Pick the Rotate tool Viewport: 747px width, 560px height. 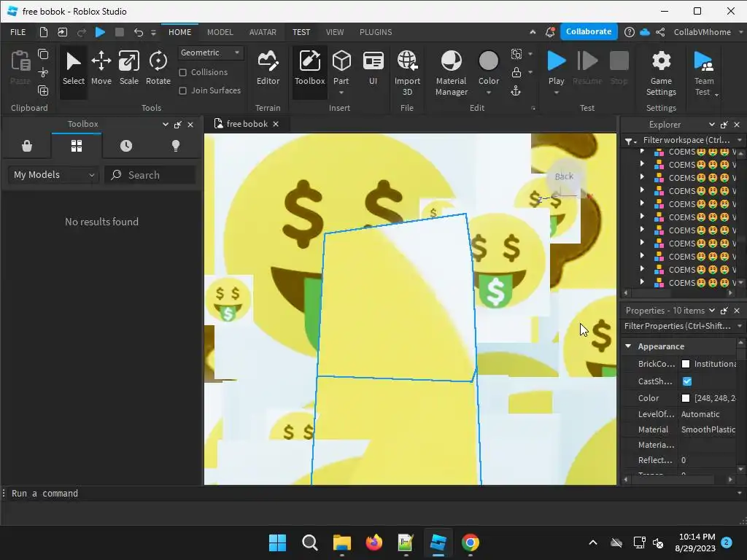coord(158,69)
